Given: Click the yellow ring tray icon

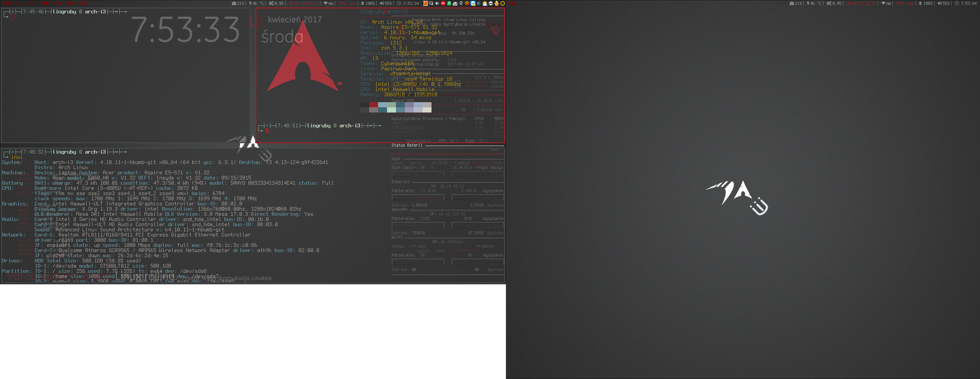Looking at the screenshot, I should (x=502, y=3).
